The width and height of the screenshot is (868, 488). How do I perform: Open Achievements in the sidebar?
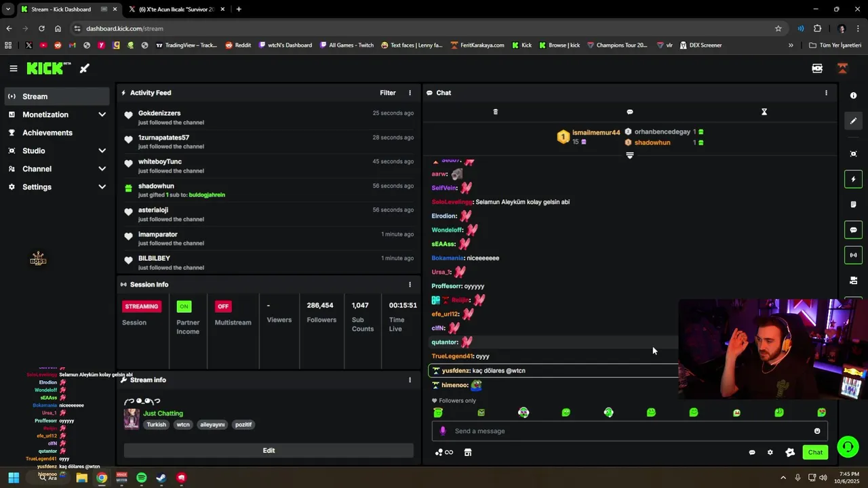click(x=57, y=133)
